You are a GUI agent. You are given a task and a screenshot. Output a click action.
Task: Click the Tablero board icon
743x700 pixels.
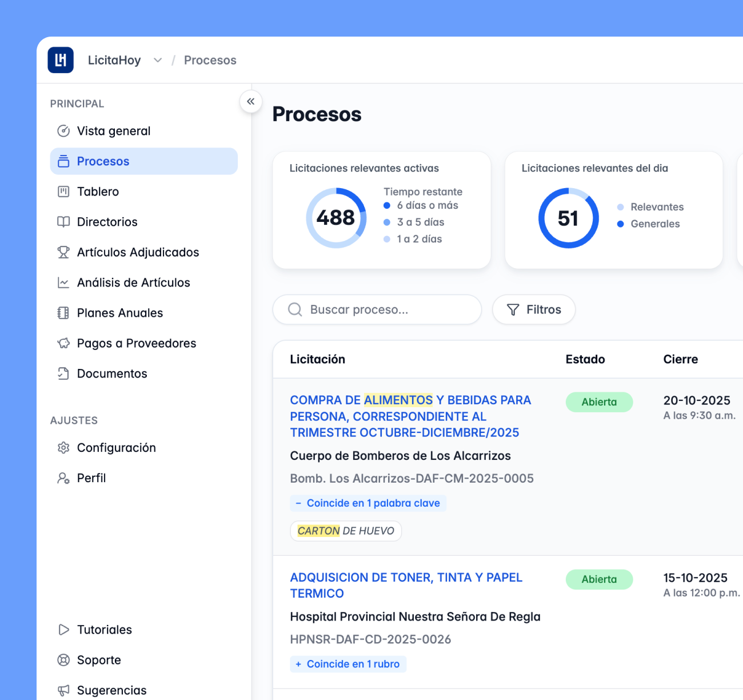(x=63, y=192)
